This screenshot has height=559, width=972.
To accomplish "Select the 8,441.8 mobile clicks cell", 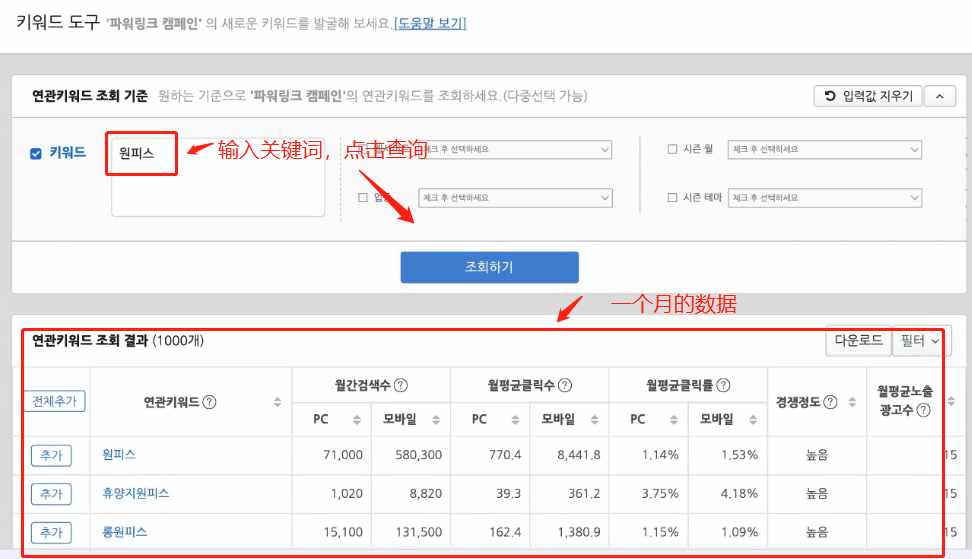I will point(578,455).
